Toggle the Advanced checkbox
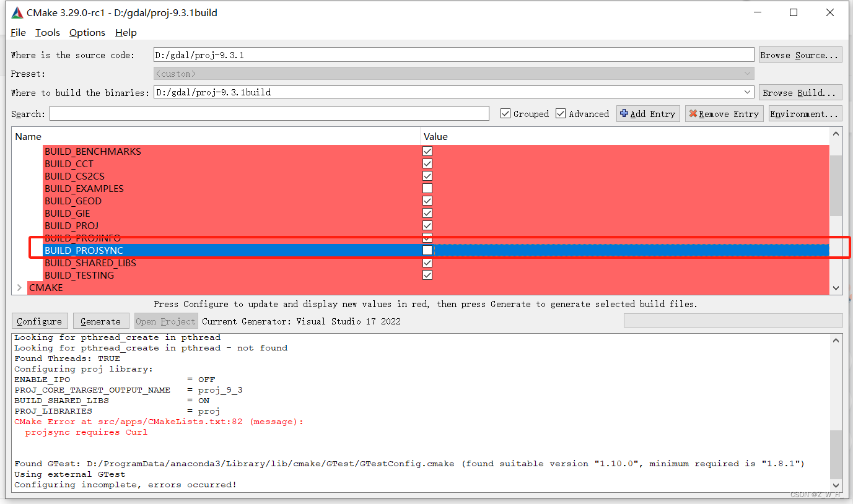Viewport: 853px width, 504px height. [561, 113]
